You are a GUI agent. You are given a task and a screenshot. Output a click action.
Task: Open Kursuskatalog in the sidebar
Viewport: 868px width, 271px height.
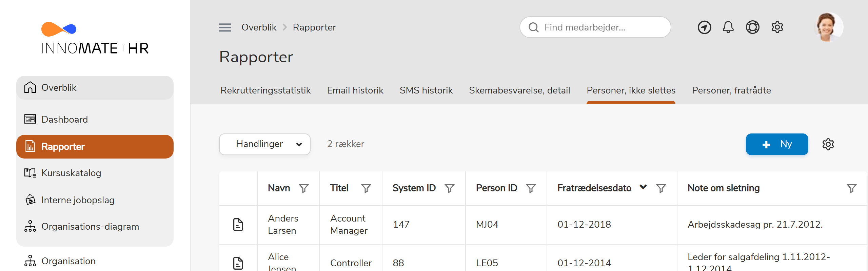point(71,173)
